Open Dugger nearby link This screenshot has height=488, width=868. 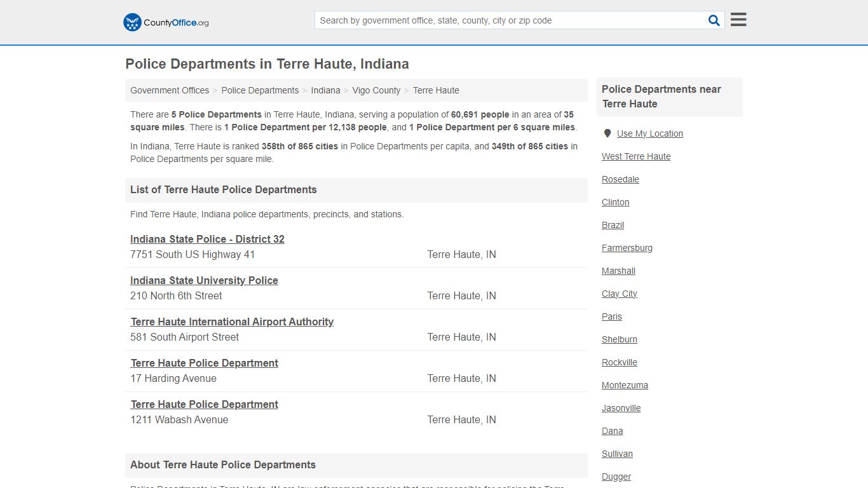point(616,477)
